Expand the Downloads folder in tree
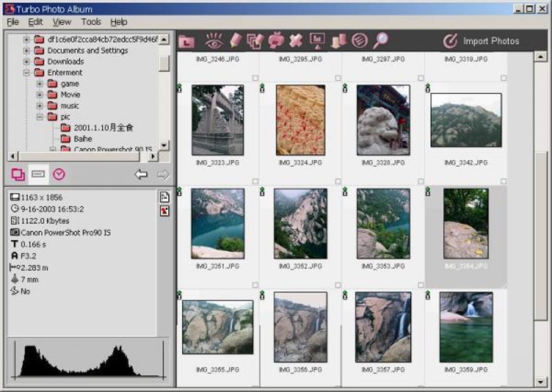The width and height of the screenshot is (552, 392). (26, 61)
